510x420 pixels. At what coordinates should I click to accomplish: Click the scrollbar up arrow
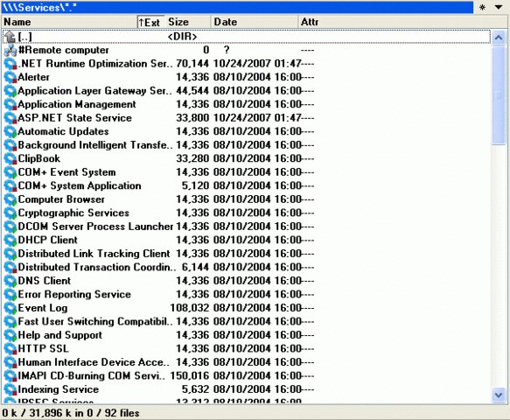499,38
